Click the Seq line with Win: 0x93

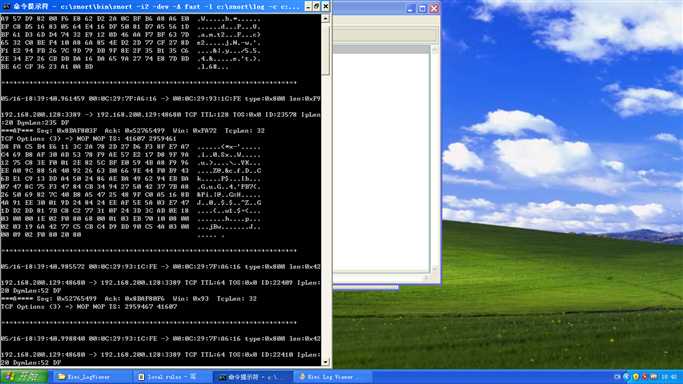tap(129, 299)
